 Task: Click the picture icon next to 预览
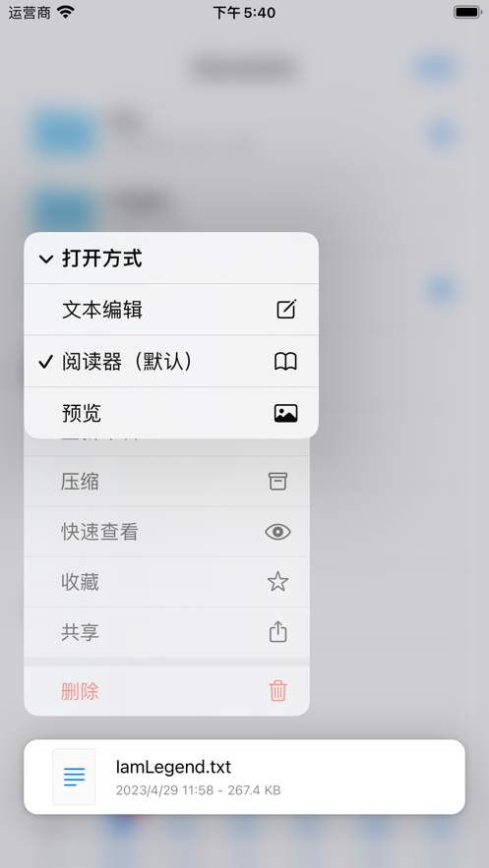point(285,413)
